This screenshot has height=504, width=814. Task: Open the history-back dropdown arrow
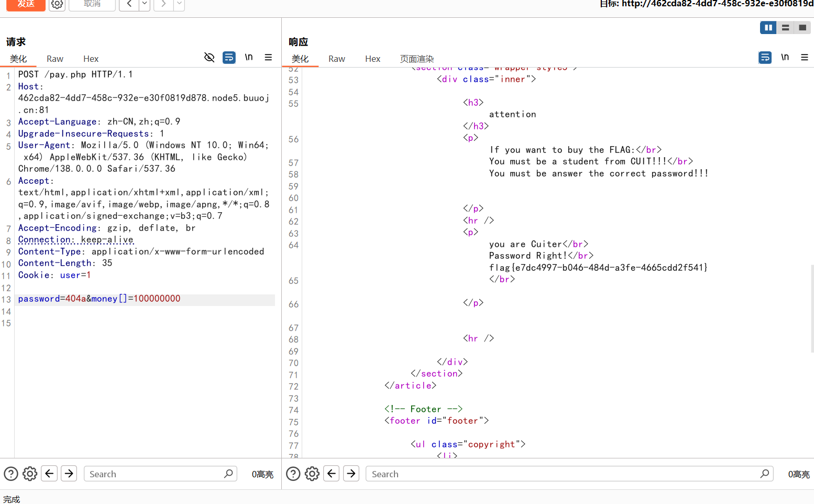[x=145, y=4]
